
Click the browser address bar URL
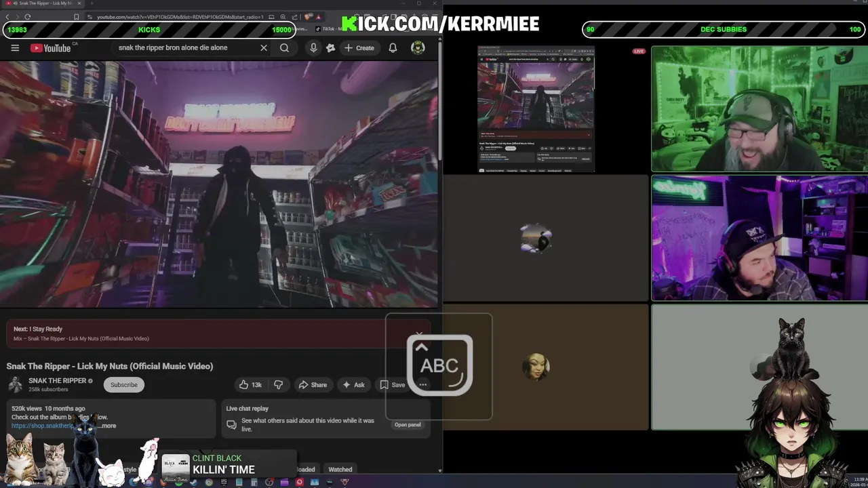[180, 17]
